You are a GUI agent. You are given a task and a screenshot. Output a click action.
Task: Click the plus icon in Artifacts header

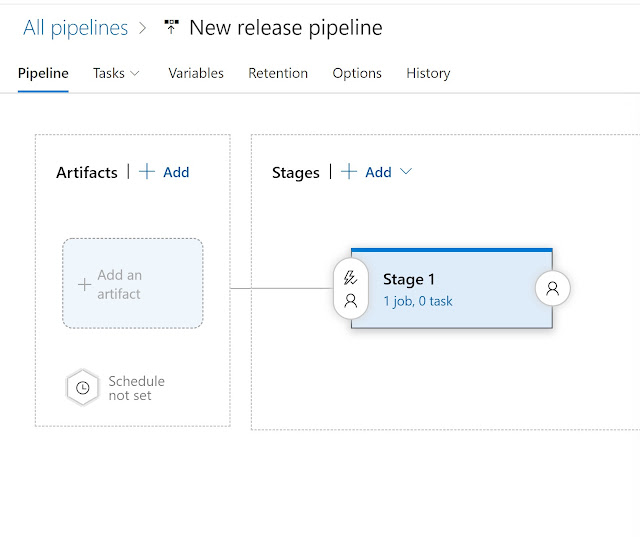147,172
